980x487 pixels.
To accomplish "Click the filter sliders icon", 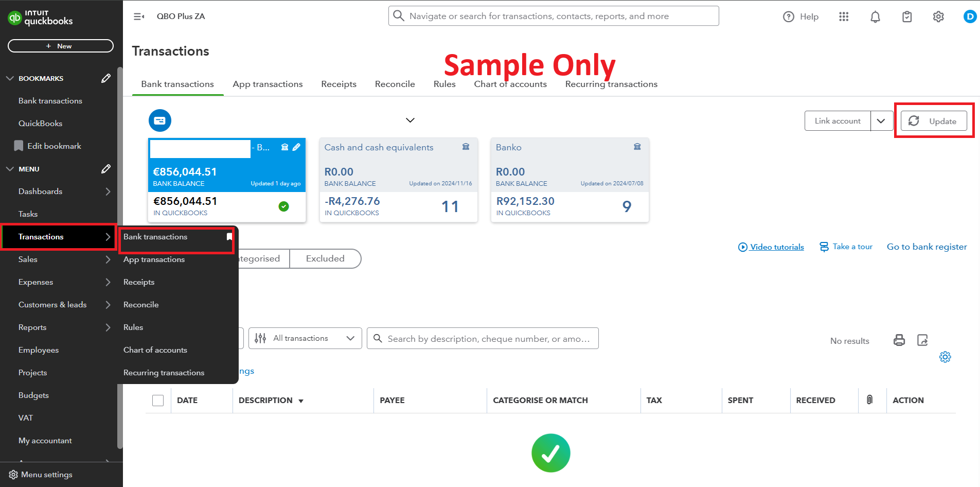I will coord(260,338).
